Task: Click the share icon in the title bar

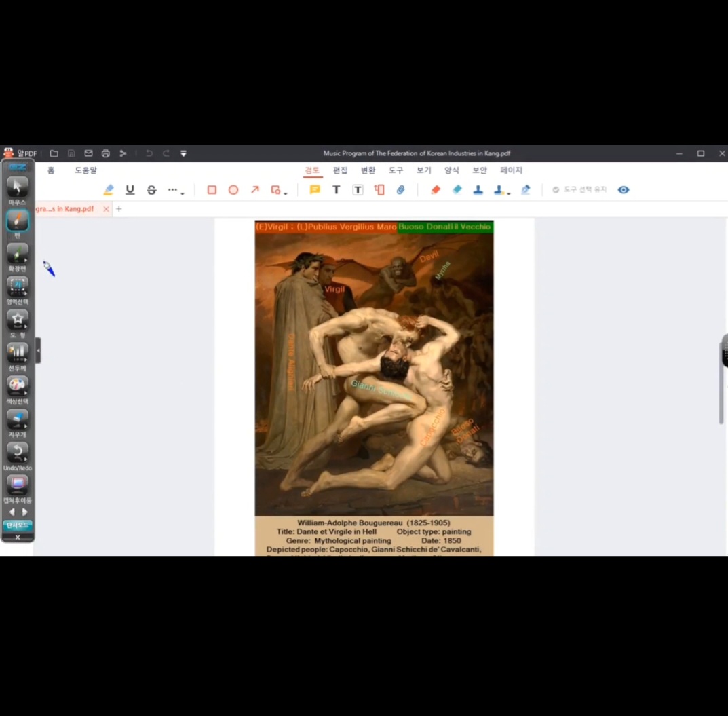Action: [123, 153]
